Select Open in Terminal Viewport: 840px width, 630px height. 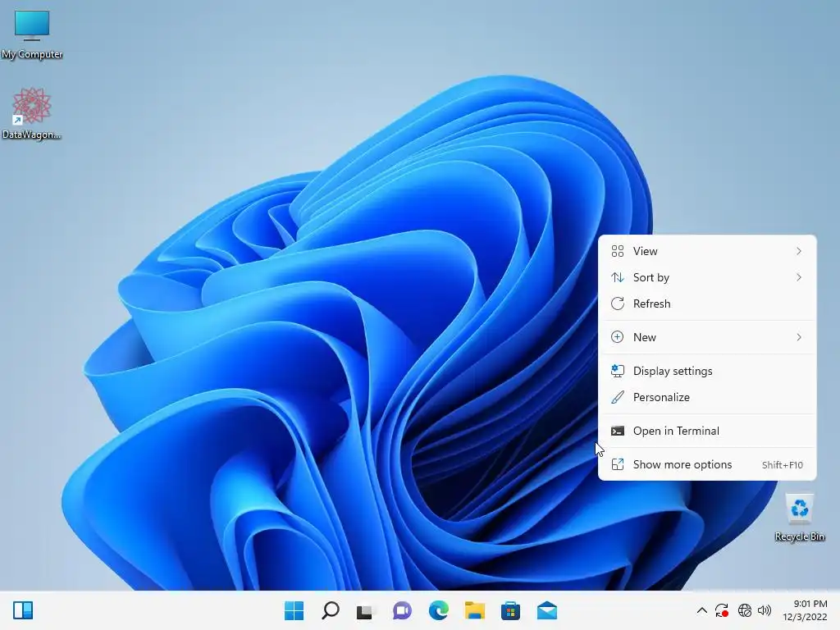point(707,431)
